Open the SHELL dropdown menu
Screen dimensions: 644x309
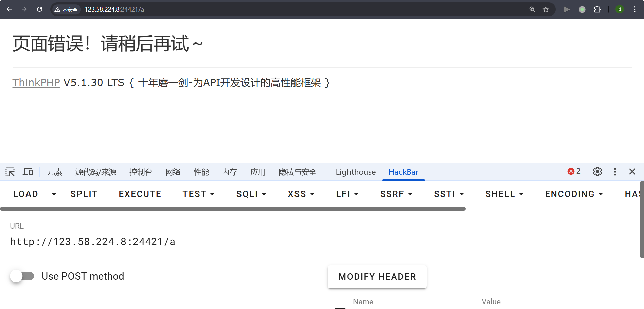click(x=504, y=194)
